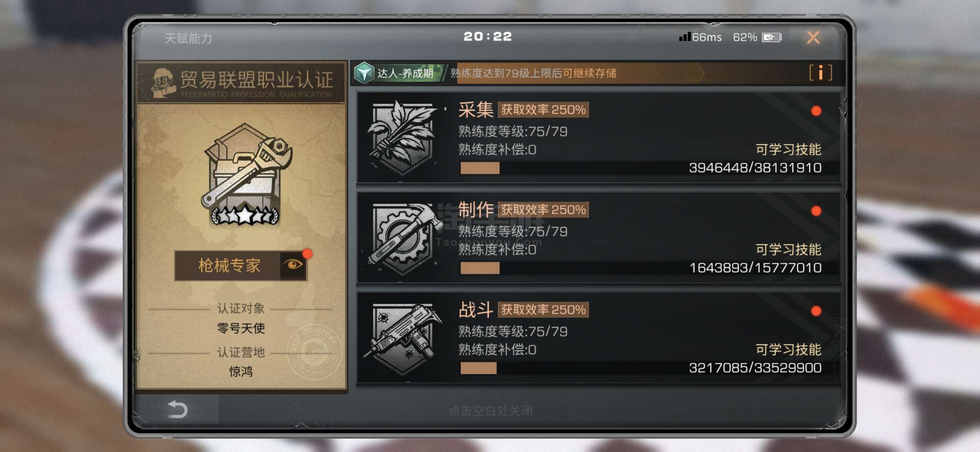Tap the 制作 crafting hammer badge icon
The image size is (980, 452).
pos(403,238)
